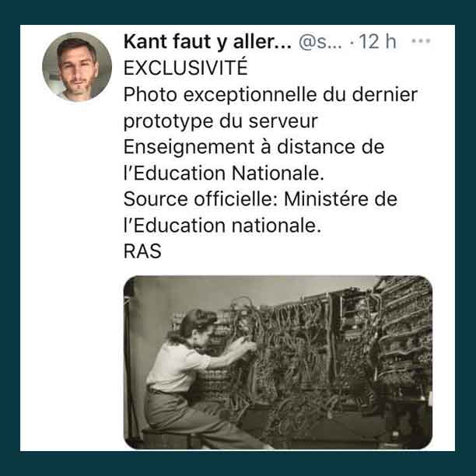Click the empty white area below the avatar
The height and width of the screenshot is (476, 476).
click(x=72, y=273)
